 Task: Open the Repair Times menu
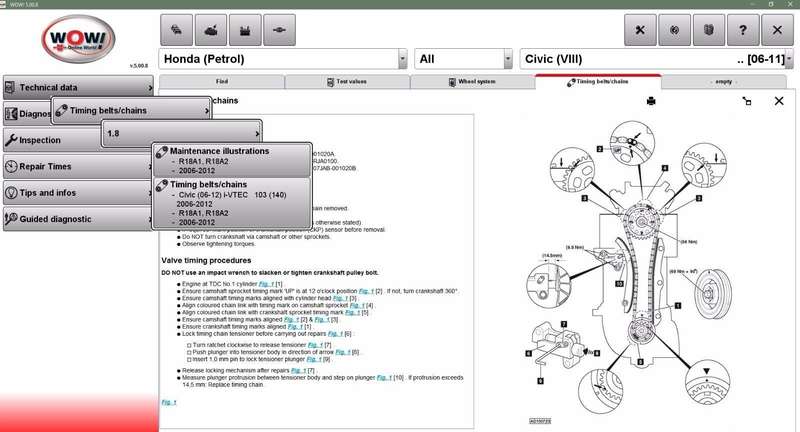coord(78,166)
